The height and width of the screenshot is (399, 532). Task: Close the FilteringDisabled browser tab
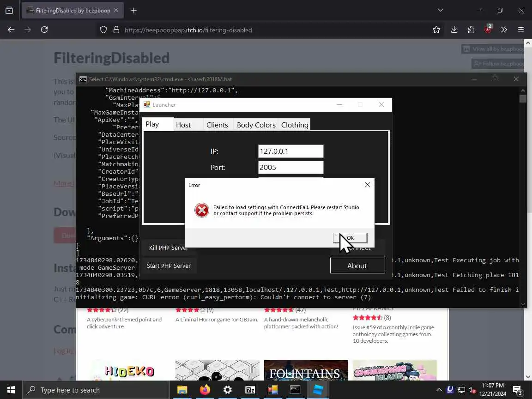tap(116, 11)
